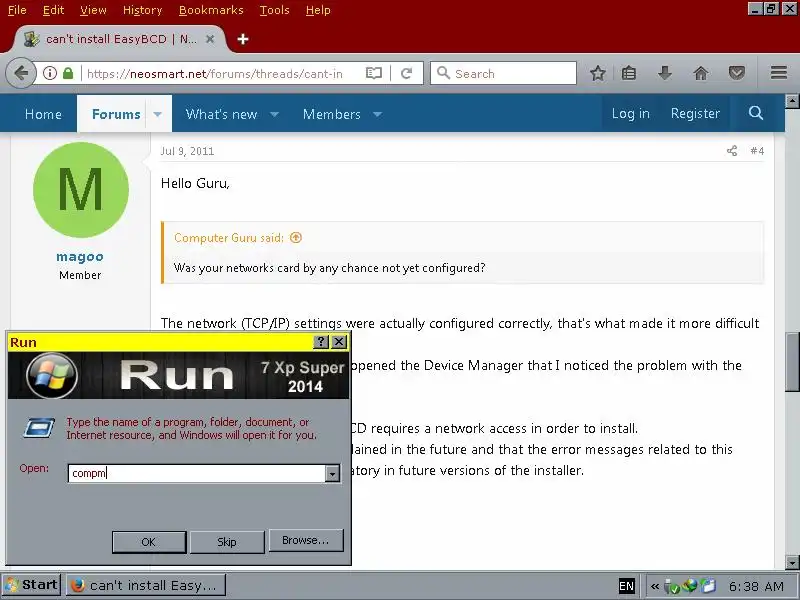Click the post number #4 link
Viewport: 800px width, 600px height.
[x=757, y=151]
